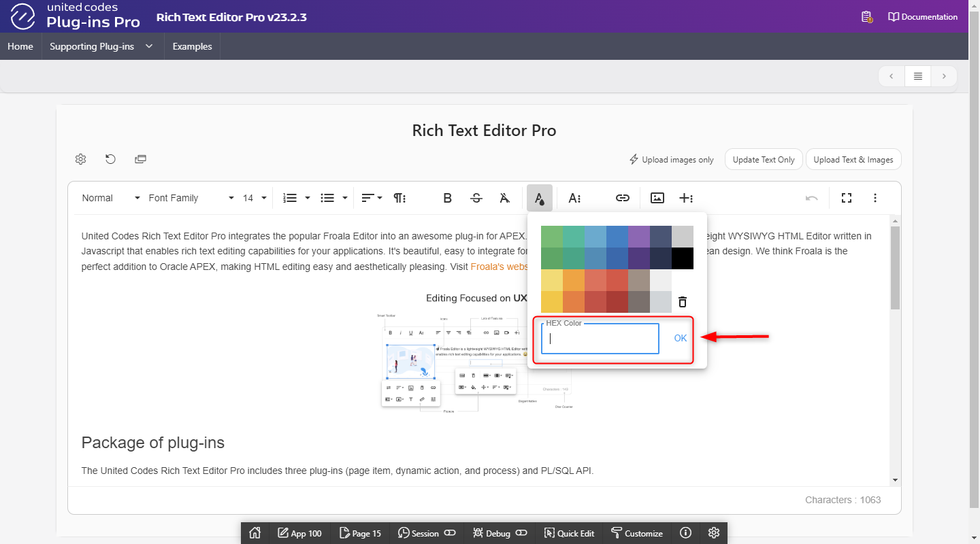Click the info icon in the developer toolbar

[686, 533]
